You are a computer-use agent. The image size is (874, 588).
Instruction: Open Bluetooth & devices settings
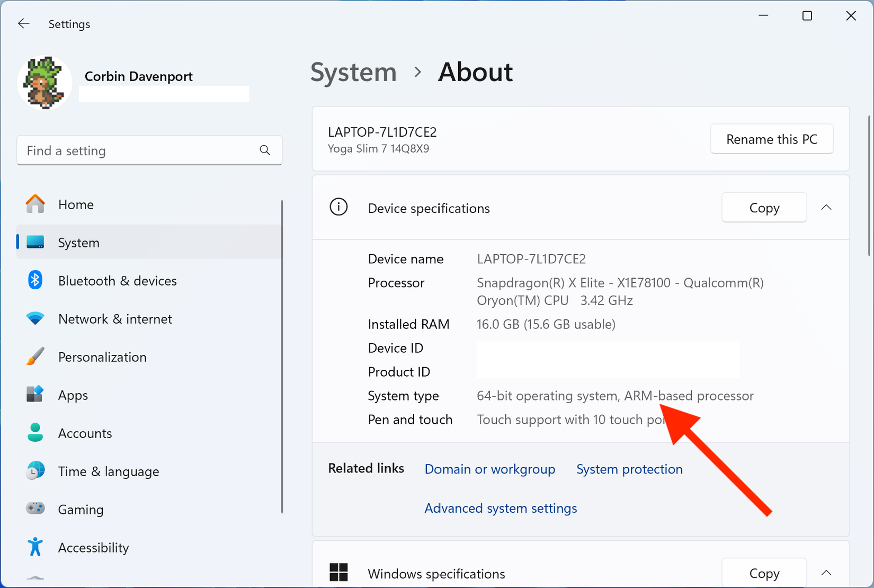click(x=34, y=280)
